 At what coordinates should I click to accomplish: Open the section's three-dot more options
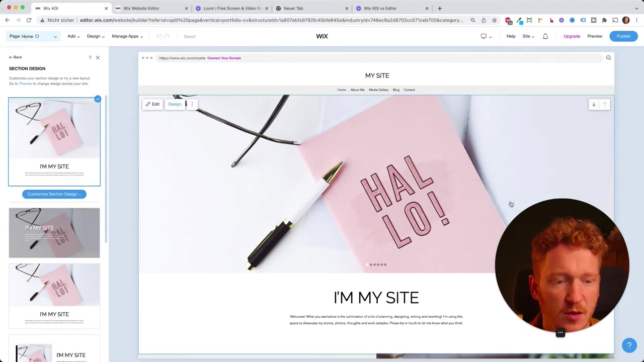pos(192,104)
